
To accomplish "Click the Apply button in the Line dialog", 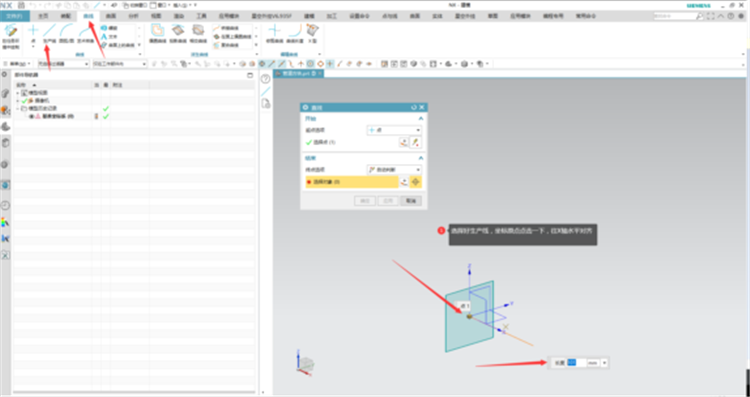I will click(x=388, y=201).
